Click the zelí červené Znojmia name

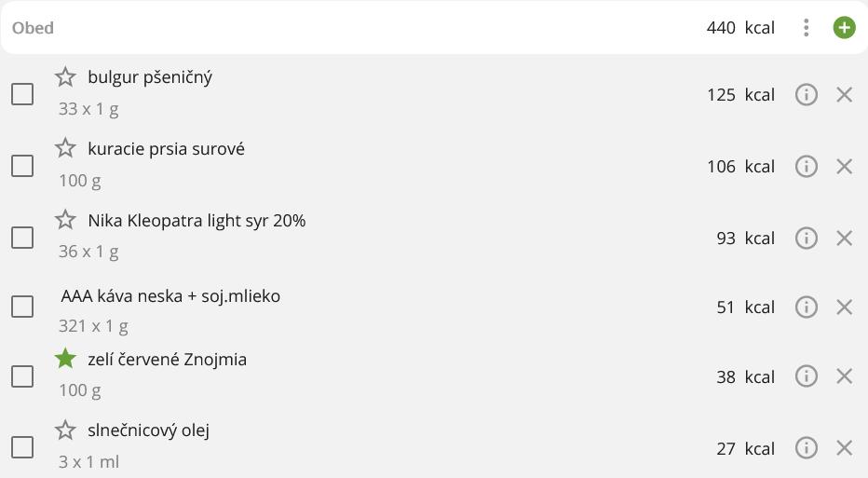click(x=167, y=360)
